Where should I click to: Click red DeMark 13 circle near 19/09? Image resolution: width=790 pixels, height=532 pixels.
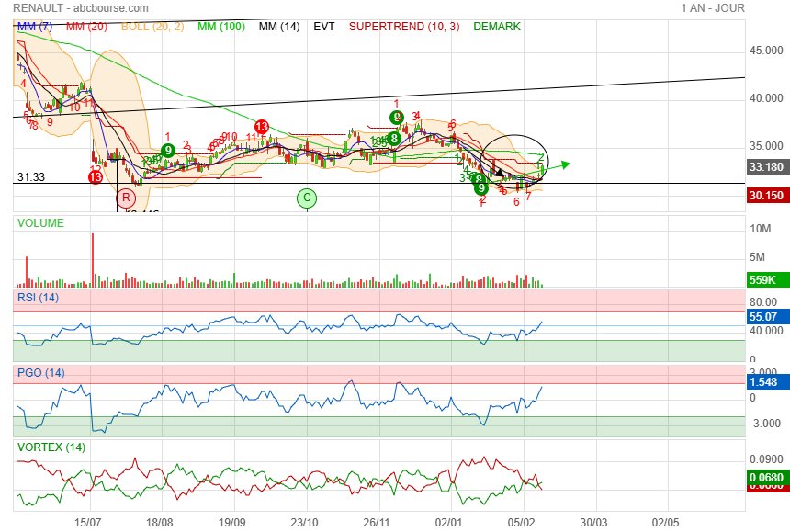262,127
